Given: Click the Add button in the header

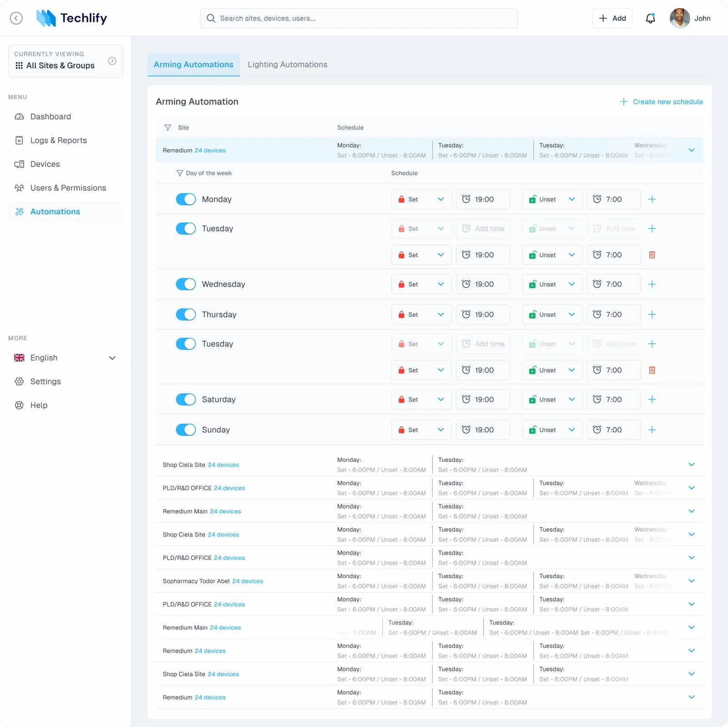Looking at the screenshot, I should (612, 18).
